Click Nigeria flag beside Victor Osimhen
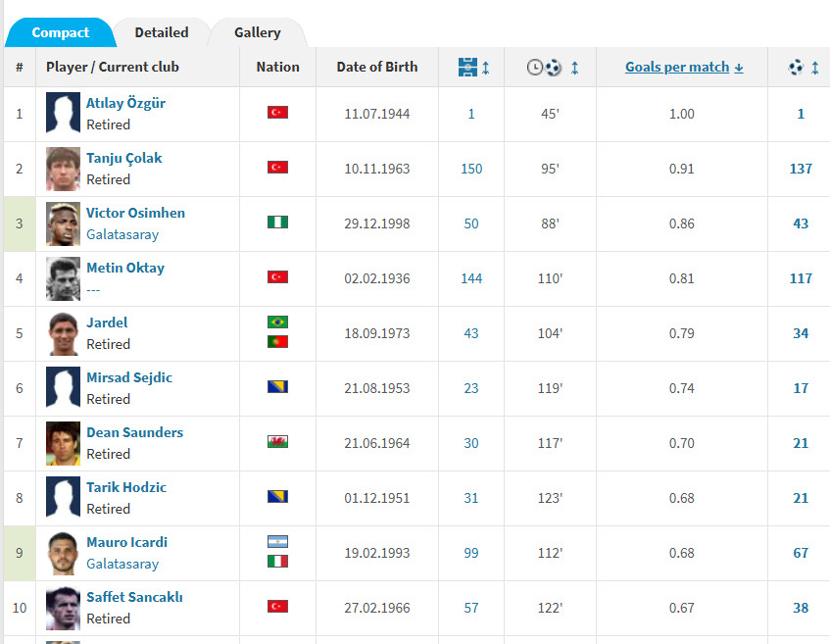The width and height of the screenshot is (830, 644). 277,223
